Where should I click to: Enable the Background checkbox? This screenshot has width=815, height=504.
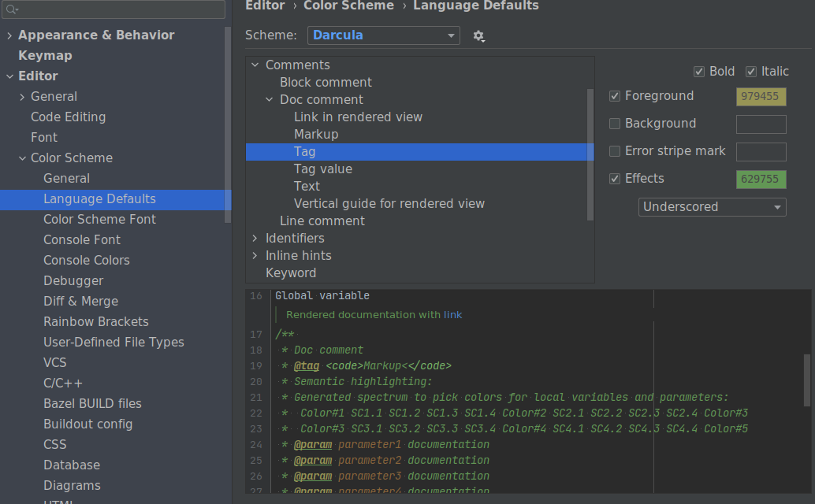click(615, 124)
